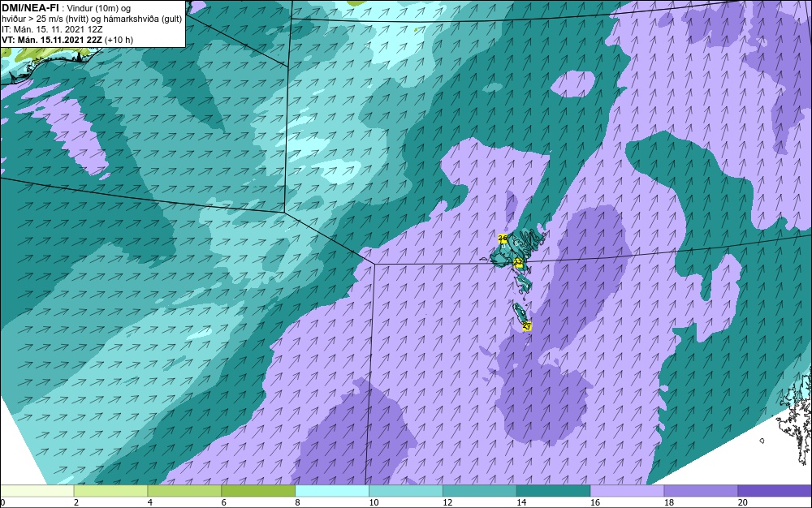Click the 'IT: Mán. 15. 11. 2021 12Z' line
The height and width of the screenshot is (508, 812).
tap(51, 29)
